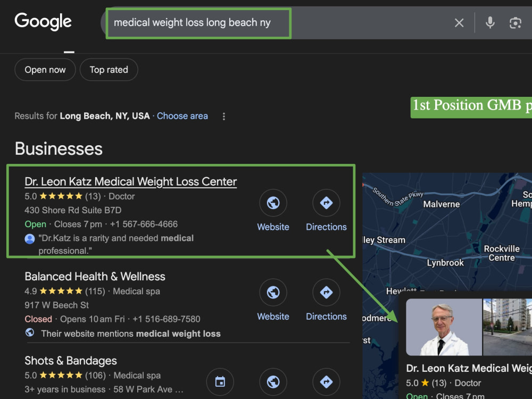Click the Google logo

(43, 21)
